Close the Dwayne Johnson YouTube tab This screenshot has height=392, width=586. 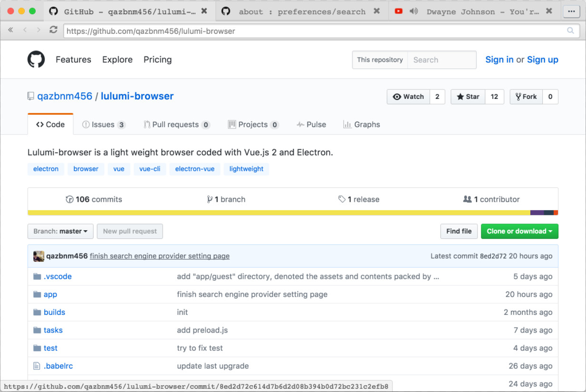point(549,11)
